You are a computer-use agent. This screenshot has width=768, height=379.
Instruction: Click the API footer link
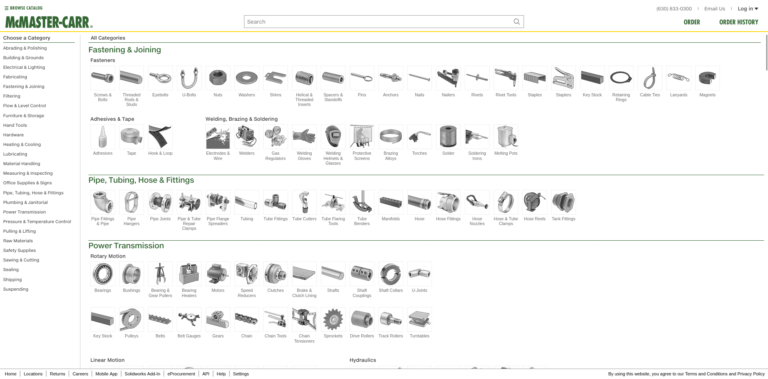pos(206,374)
